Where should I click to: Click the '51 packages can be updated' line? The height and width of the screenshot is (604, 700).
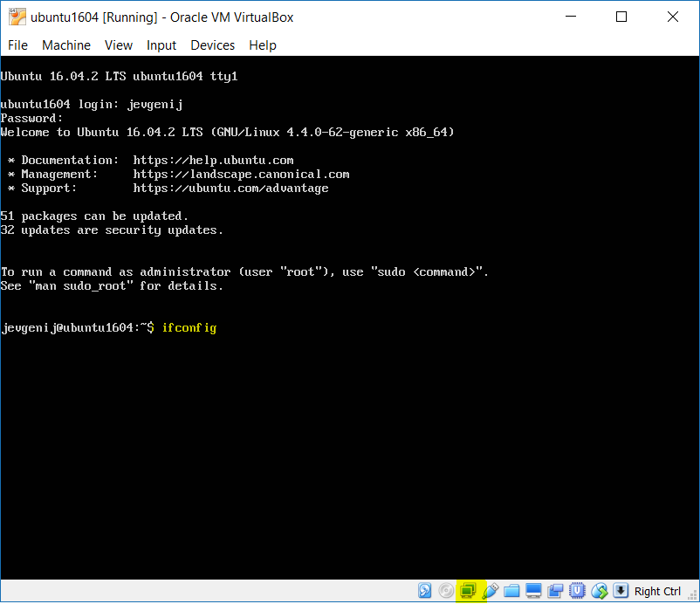pos(94,216)
